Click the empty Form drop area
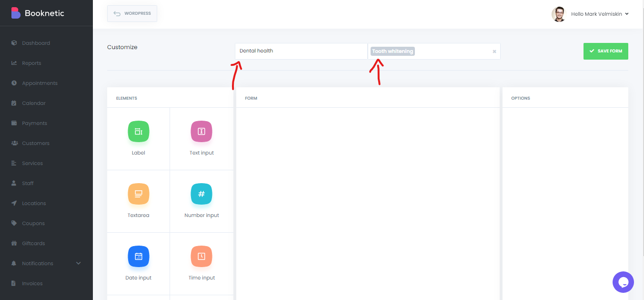Viewport: 644px width, 300px height. (x=368, y=204)
